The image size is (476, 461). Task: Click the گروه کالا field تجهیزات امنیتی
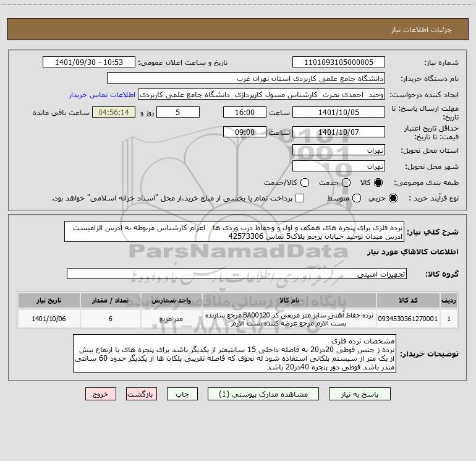(237, 274)
